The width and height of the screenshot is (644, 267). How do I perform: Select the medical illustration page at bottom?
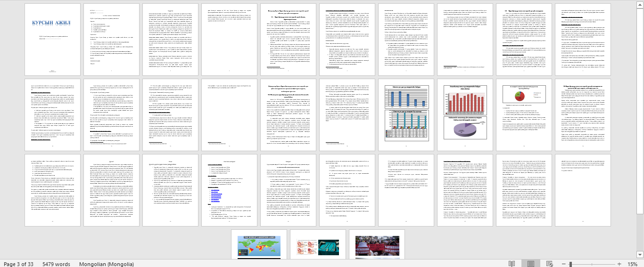tap(318, 245)
